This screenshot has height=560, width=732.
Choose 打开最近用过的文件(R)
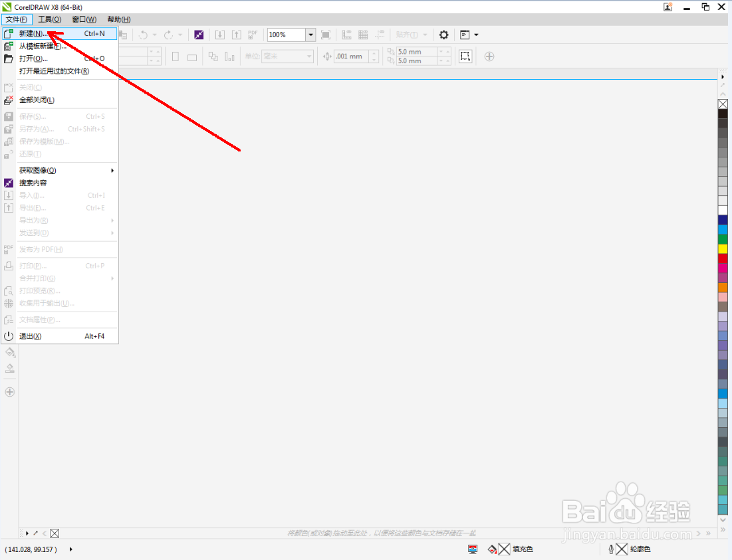tap(60, 71)
